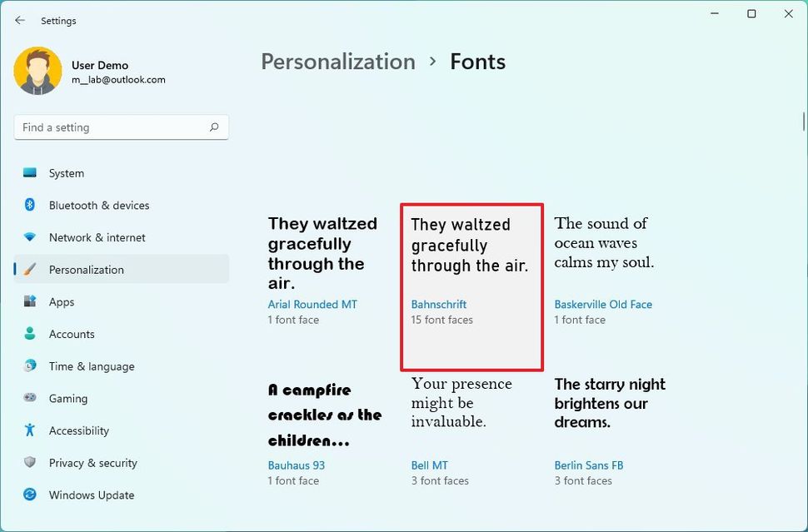Viewport: 808px width, 532px height.
Task: Open the Bahnschrift font details
Action: pyautogui.click(x=471, y=286)
